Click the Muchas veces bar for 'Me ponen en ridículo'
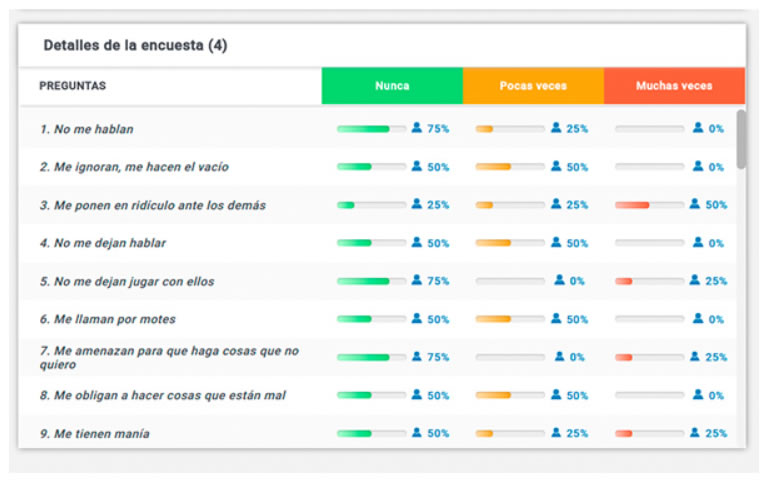Image resolution: width=774 pixels, height=487 pixels. (649, 205)
